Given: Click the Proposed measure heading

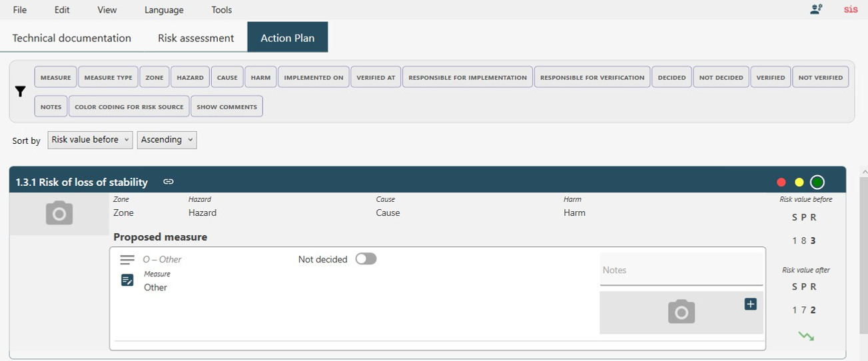Looking at the screenshot, I should click(161, 237).
